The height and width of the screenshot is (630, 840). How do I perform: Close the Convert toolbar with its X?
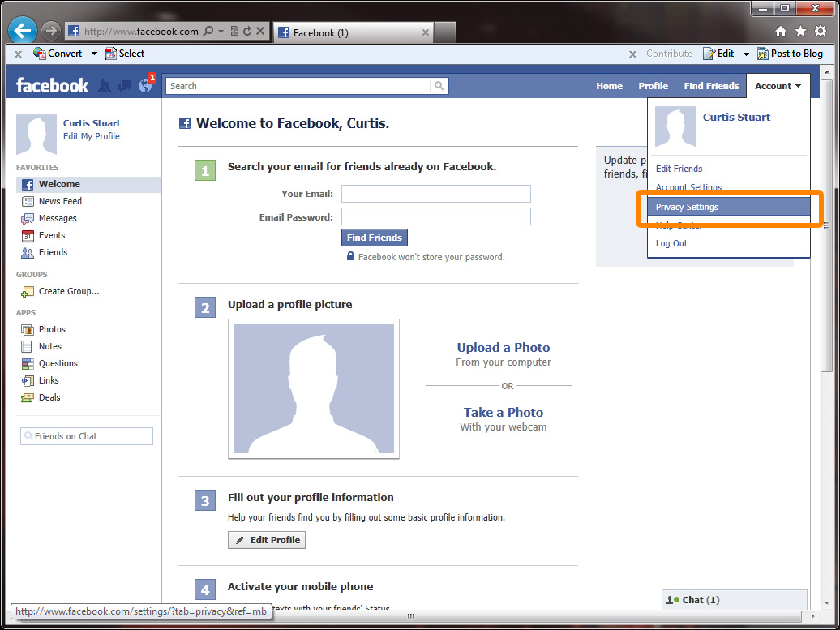(x=18, y=54)
